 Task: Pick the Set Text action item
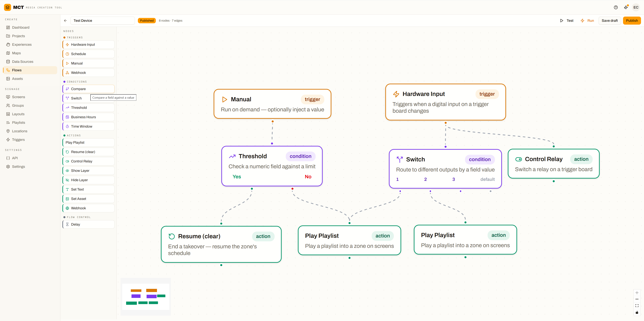[89, 189]
